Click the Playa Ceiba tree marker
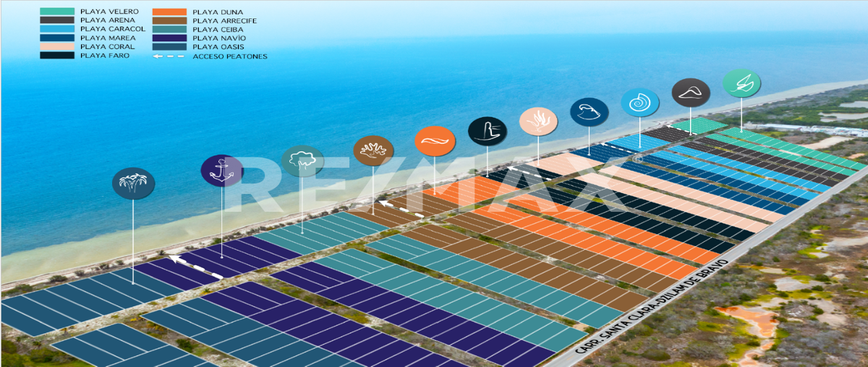The height and width of the screenshot is (367, 868). click(302, 161)
